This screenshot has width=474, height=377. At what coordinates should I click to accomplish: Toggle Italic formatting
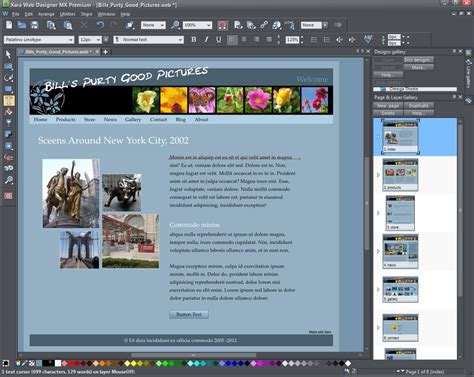(206, 39)
